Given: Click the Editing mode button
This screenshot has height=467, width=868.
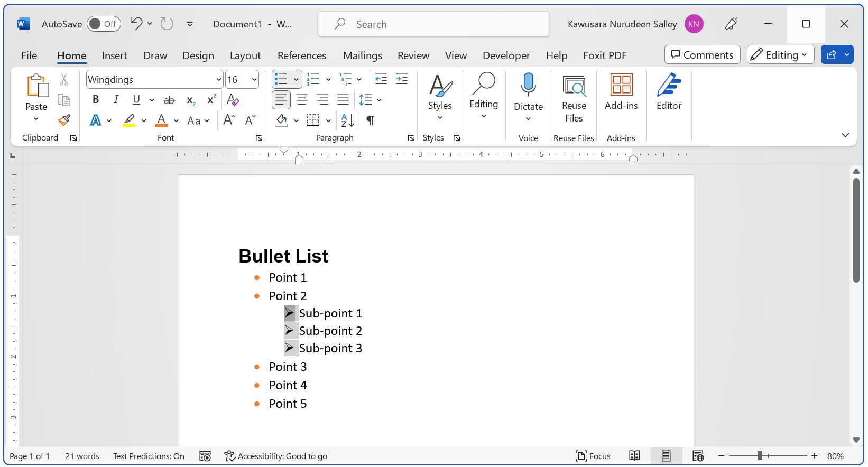Looking at the screenshot, I should click(780, 55).
